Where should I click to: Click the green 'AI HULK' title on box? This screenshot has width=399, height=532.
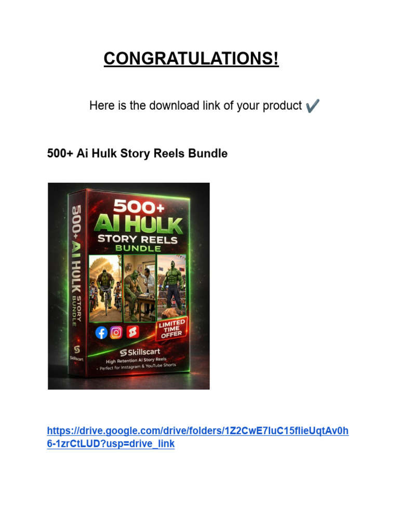click(138, 224)
